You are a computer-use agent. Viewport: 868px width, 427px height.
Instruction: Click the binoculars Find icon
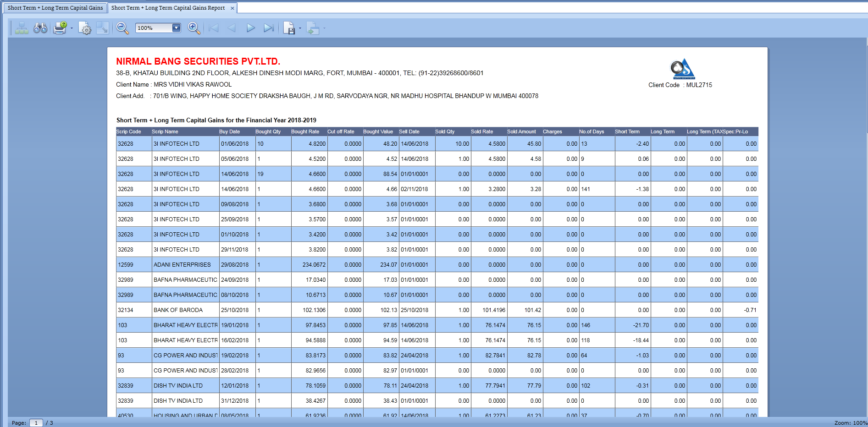40,28
